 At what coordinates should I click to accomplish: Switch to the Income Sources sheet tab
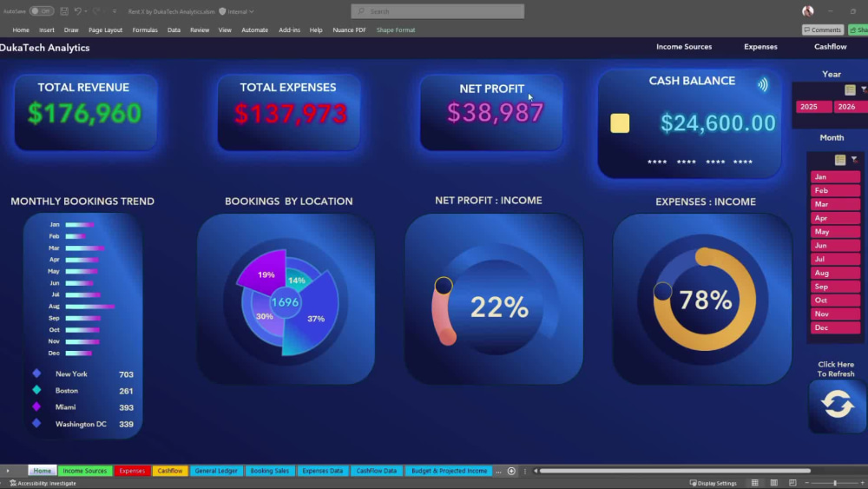point(85,471)
